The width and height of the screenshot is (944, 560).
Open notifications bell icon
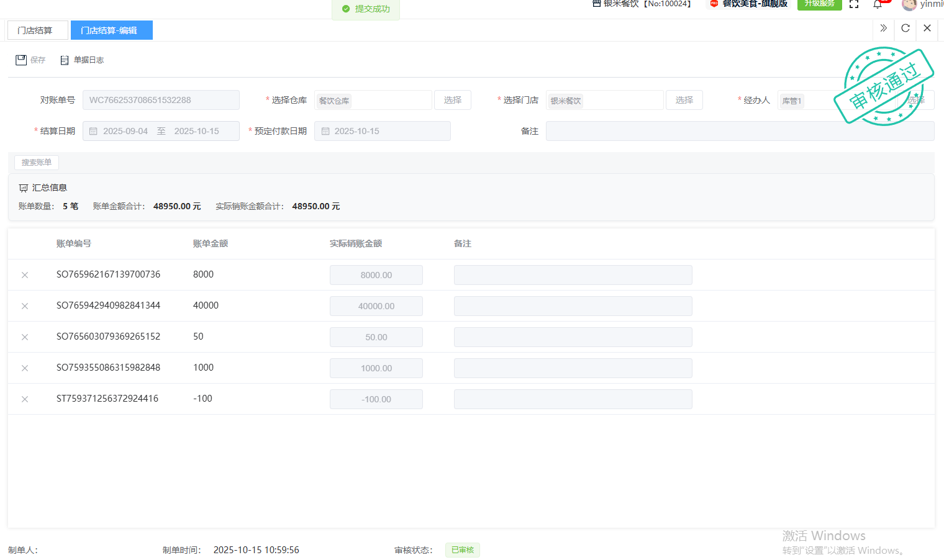[x=878, y=5]
